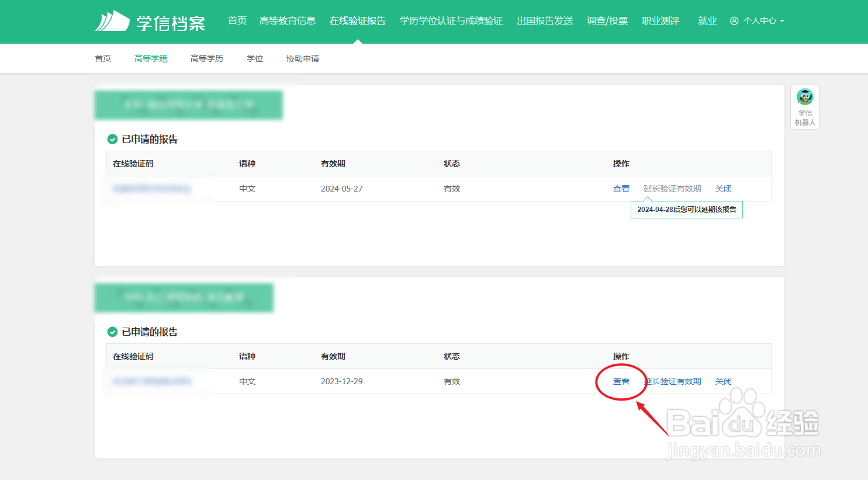Click the tooltip about 2024-04-28 report extension
Screen dimensions: 868x480
pyautogui.click(x=687, y=209)
